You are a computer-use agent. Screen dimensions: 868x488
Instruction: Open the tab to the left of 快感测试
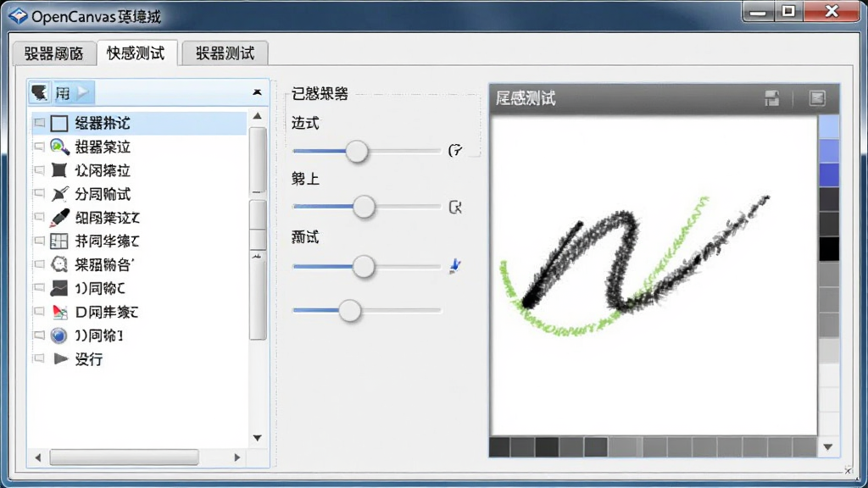(54, 53)
